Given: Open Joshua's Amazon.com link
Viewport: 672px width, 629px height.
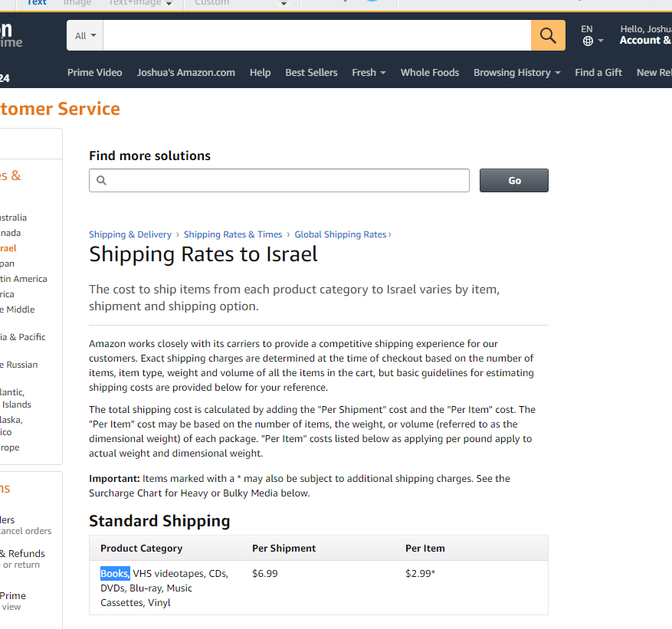Looking at the screenshot, I should pos(185,73).
